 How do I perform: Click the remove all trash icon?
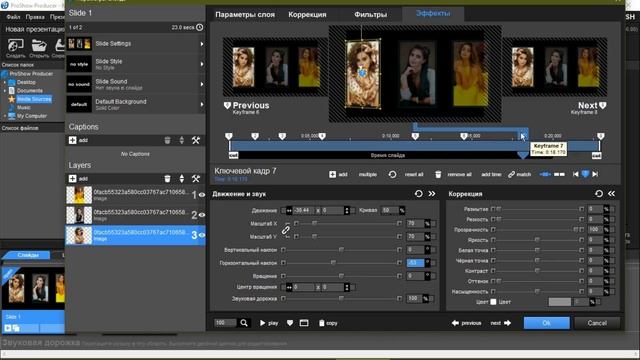point(438,174)
